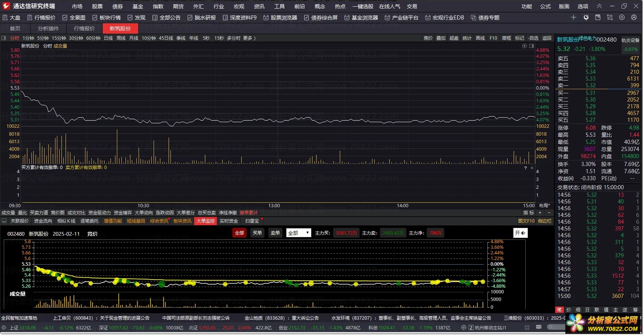Open the 大盘 market overview toolbar icon
Image resolution: width=644 pixels, height=335 pixels.
pos(11,18)
